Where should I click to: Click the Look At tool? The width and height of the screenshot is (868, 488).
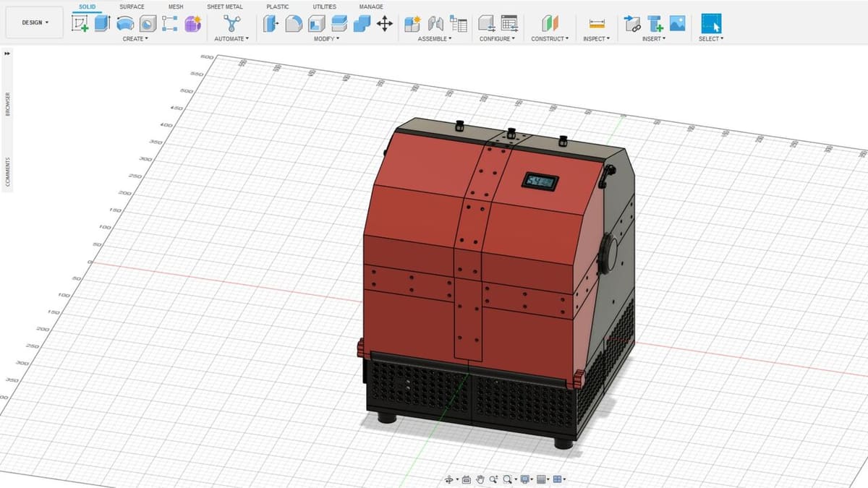(x=467, y=479)
